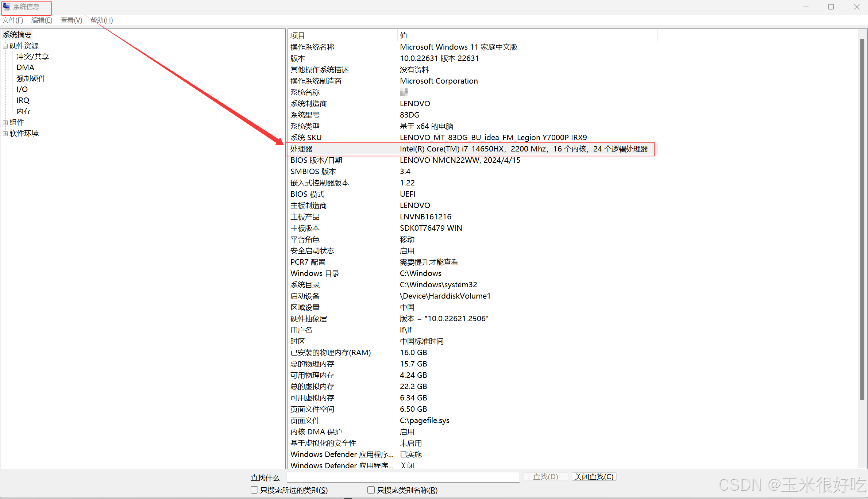Select the IRQ tree item
Screen dimensions: 868x499
[x=23, y=100]
